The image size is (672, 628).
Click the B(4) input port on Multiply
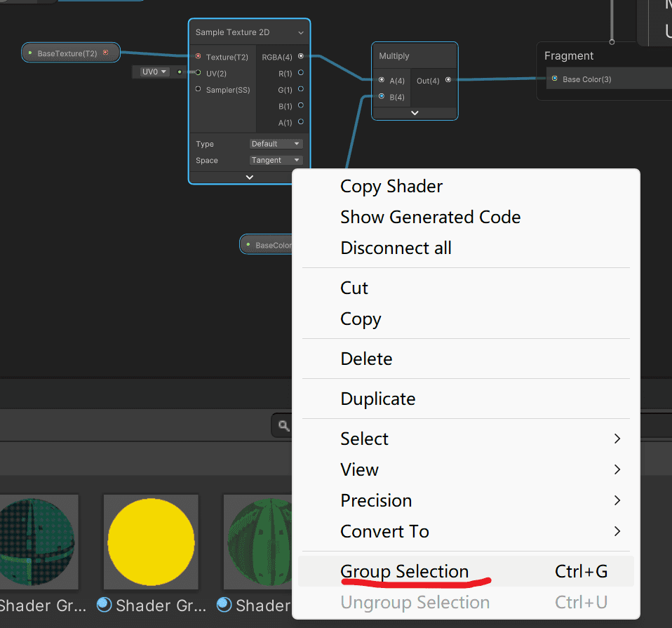pyautogui.click(x=382, y=96)
